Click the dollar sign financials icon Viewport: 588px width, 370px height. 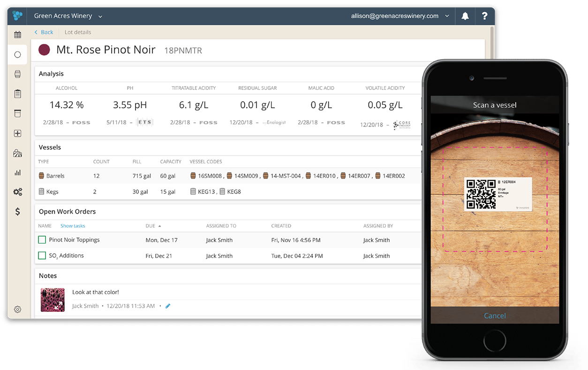pyautogui.click(x=17, y=212)
